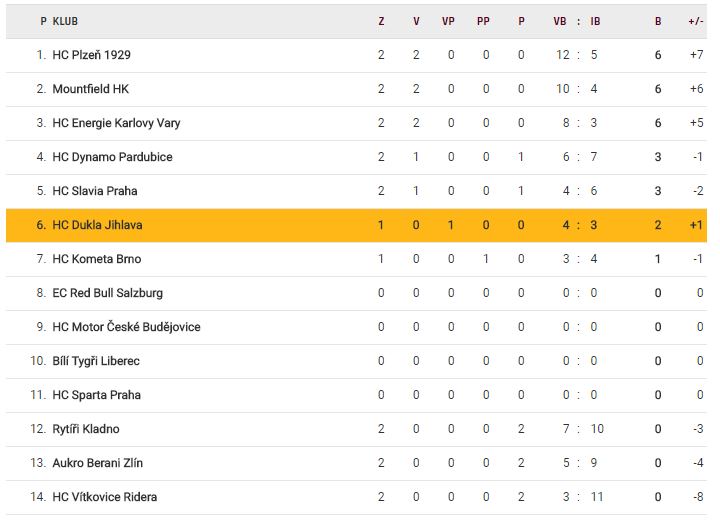Sort by the +/- column header
Screen dimensions: 720x521
(696, 21)
